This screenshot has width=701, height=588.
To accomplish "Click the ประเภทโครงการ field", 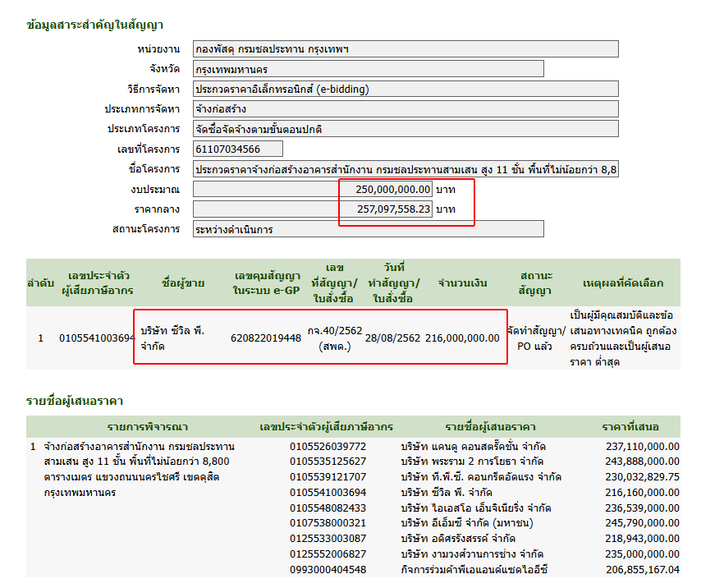I will tap(405, 129).
